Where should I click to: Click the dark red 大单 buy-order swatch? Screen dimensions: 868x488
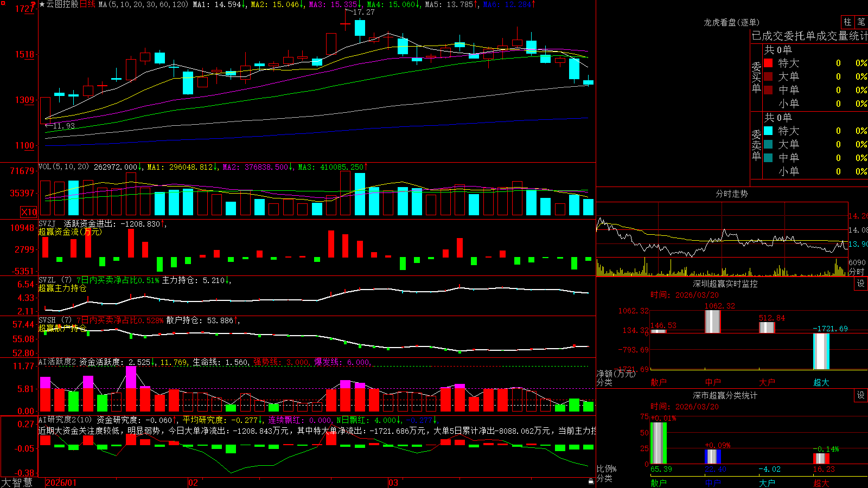768,76
